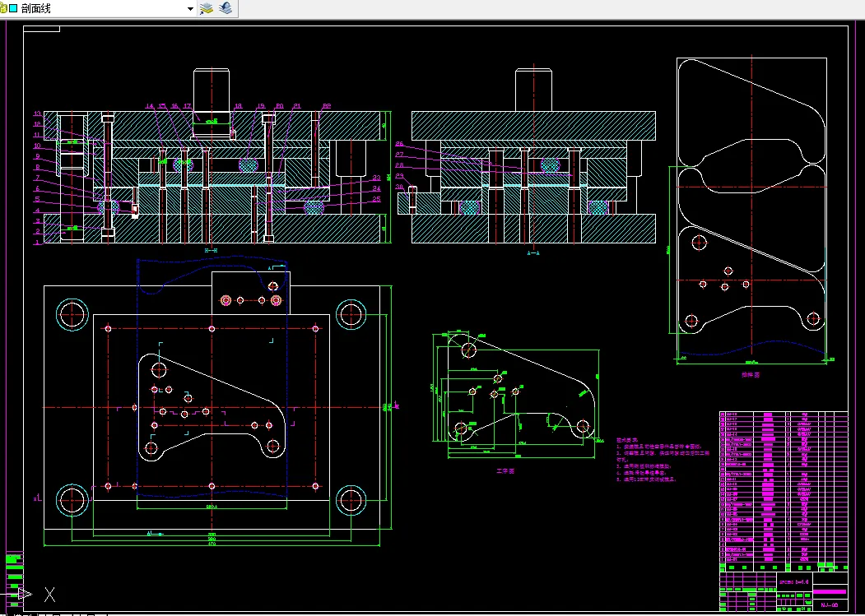Select part balloon number 22 in section view
Viewport: 865px width, 616px height.
[x=327, y=106]
